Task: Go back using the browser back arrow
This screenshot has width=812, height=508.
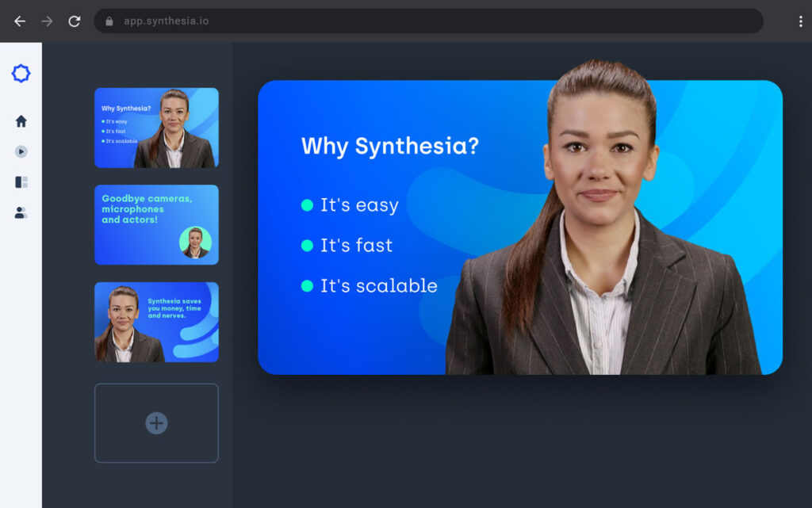Action: tap(20, 21)
